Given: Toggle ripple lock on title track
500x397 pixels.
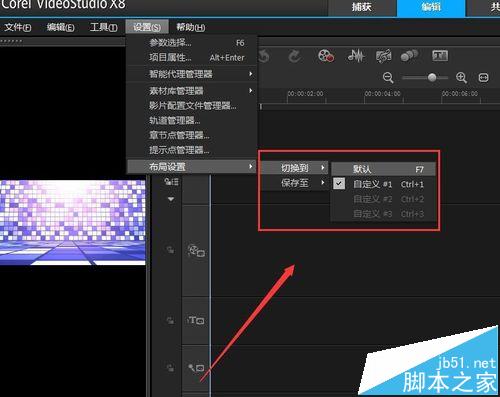Looking at the screenshot, I should tap(170, 320).
